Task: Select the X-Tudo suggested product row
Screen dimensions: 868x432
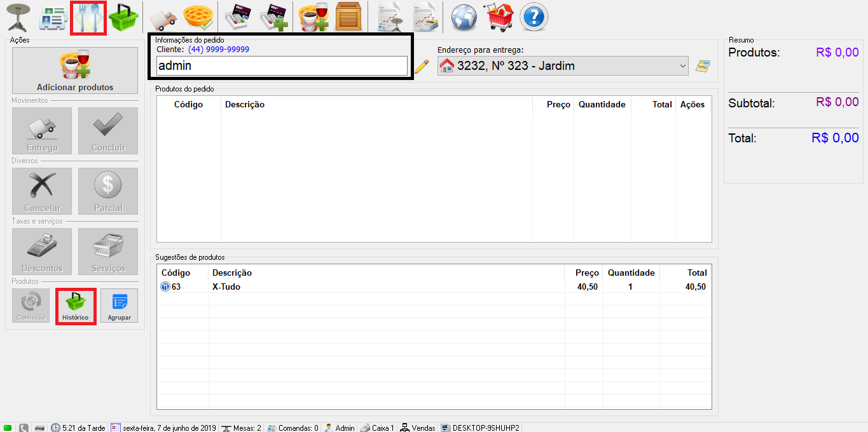Action: 382,287
